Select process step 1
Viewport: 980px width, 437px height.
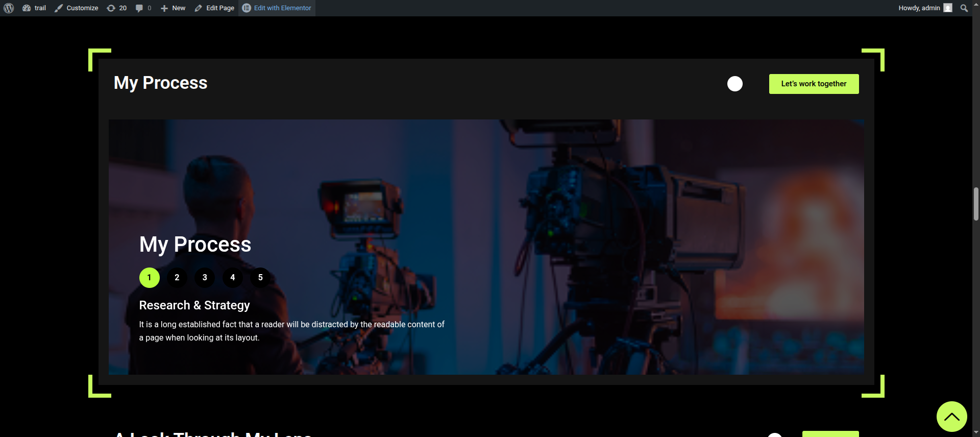(x=149, y=278)
